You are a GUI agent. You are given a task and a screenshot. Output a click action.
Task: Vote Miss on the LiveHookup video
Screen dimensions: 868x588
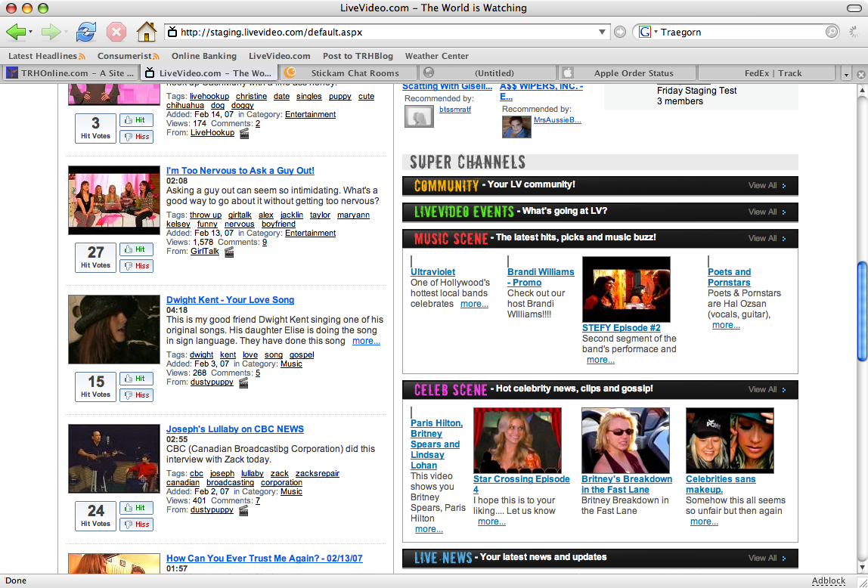136,136
